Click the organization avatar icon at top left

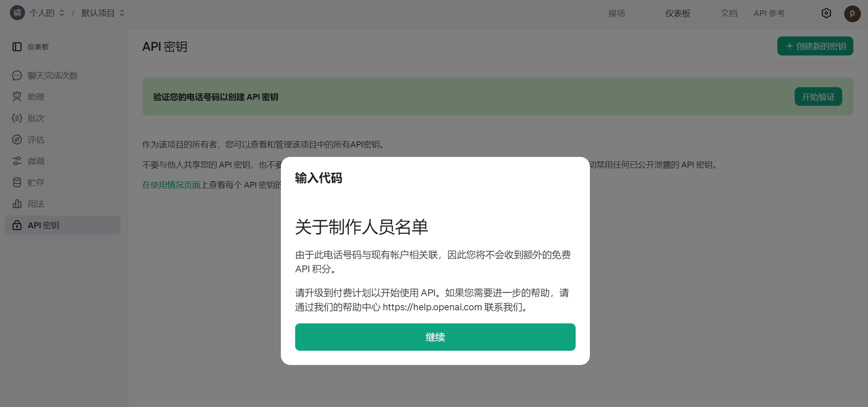(17, 13)
